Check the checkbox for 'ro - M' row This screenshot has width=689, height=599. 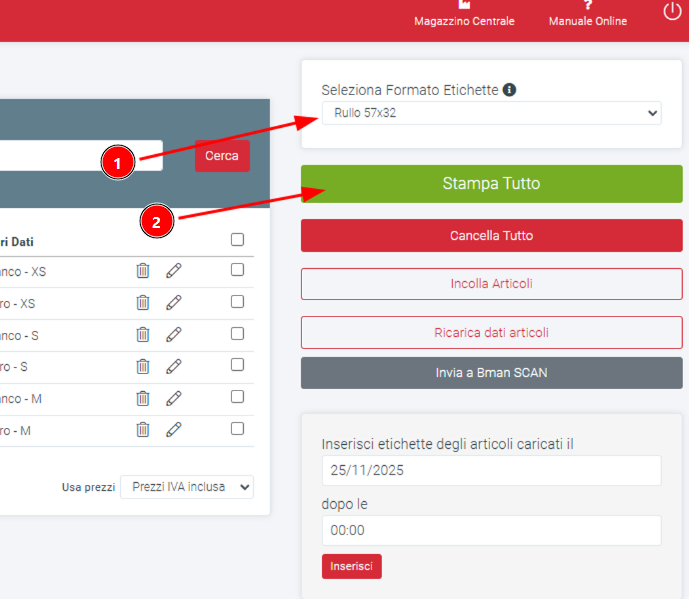[x=237, y=429]
